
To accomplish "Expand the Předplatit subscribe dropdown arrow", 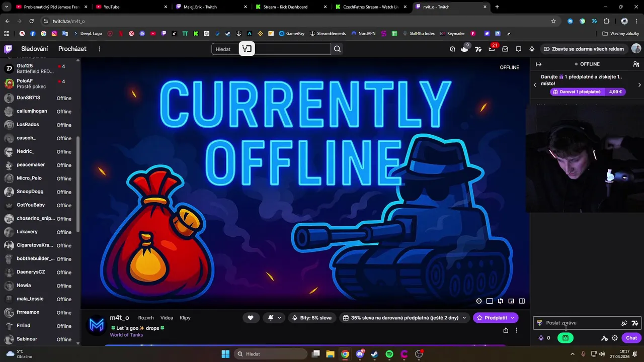I will click(513, 318).
